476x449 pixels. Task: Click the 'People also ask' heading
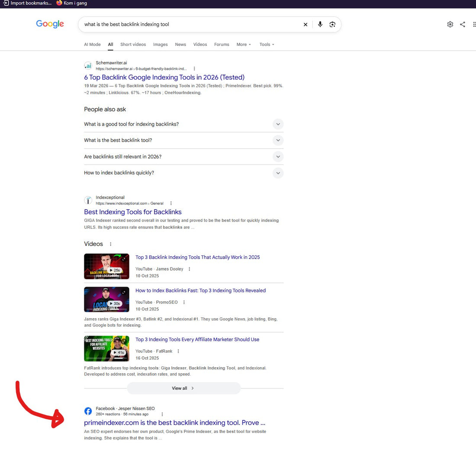[x=105, y=110]
